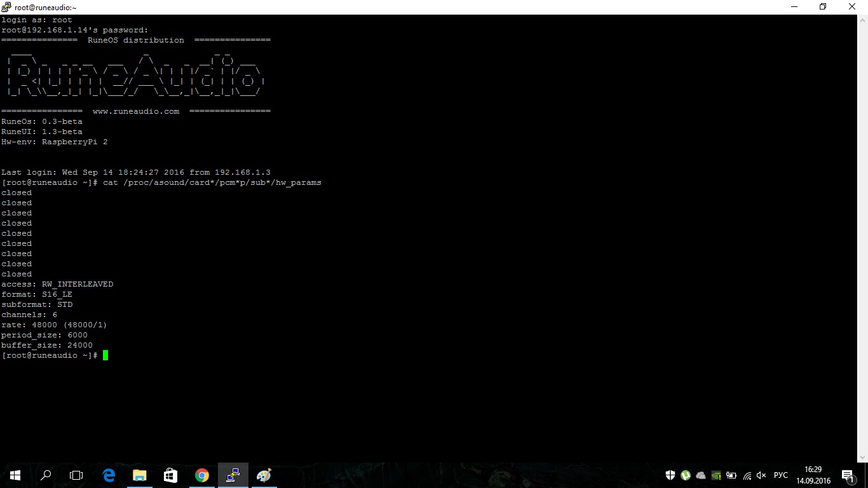Open File Explorer from the taskbar

(x=139, y=475)
